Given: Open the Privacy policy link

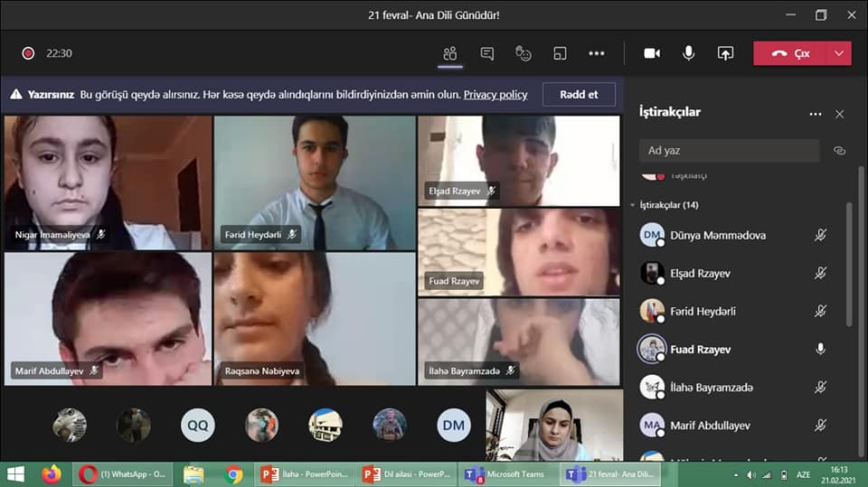Looking at the screenshot, I should (495, 95).
